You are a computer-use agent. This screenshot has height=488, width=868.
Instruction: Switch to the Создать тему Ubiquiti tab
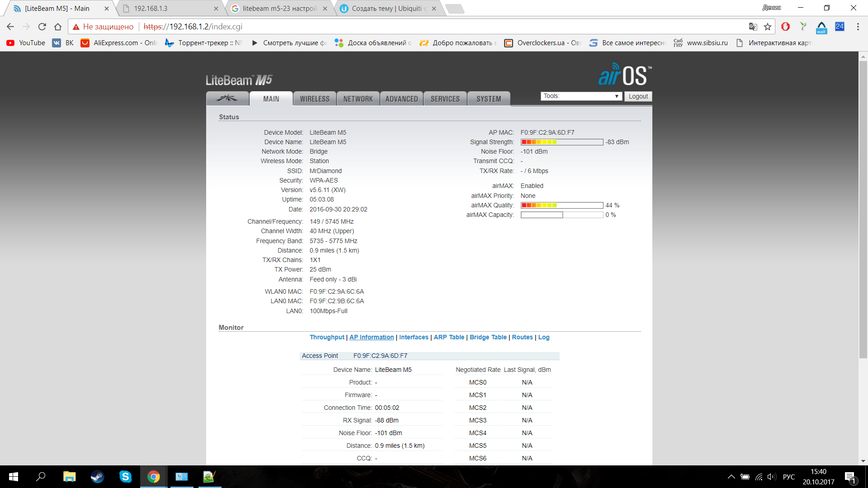pos(388,9)
